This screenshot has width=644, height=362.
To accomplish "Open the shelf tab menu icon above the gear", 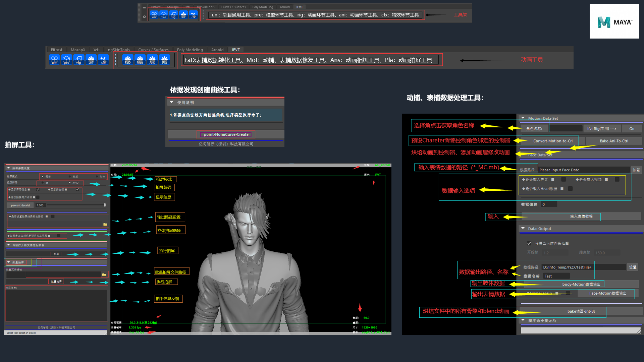I will pyautogui.click(x=144, y=8).
